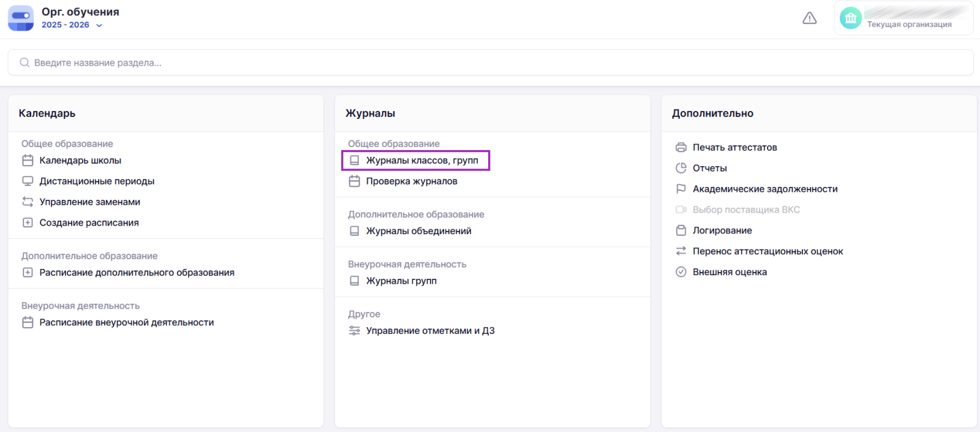This screenshot has width=980, height=432.
Task: Open Дистанционные периоды
Action: pyautogui.click(x=97, y=181)
